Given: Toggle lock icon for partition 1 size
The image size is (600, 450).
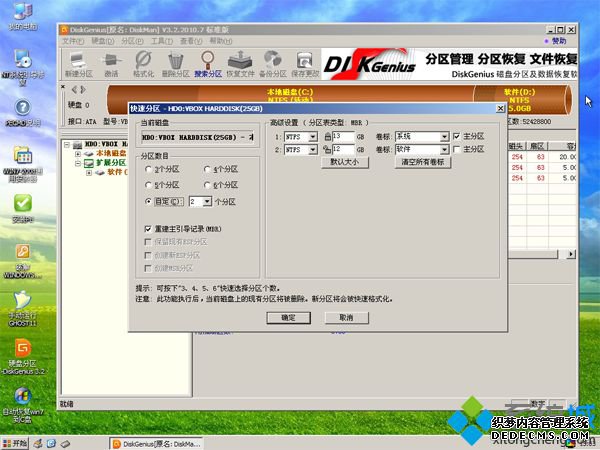Looking at the screenshot, I should (x=326, y=135).
